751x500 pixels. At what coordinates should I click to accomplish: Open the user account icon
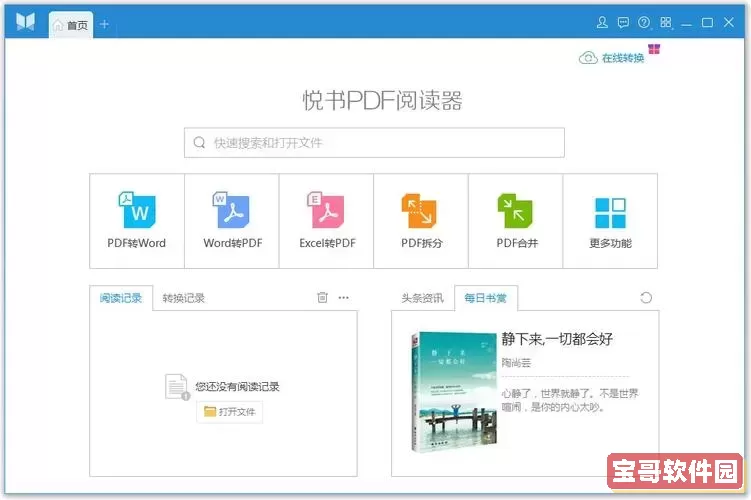602,22
